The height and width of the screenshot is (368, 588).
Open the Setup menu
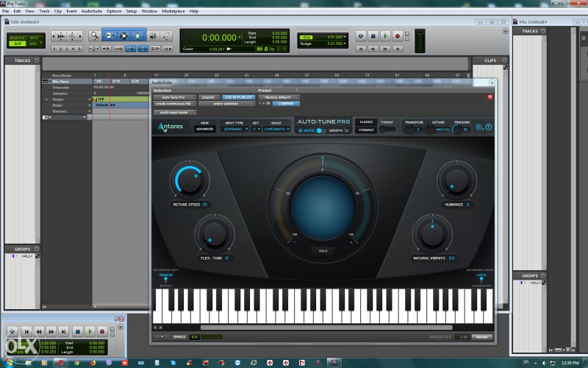tap(132, 11)
